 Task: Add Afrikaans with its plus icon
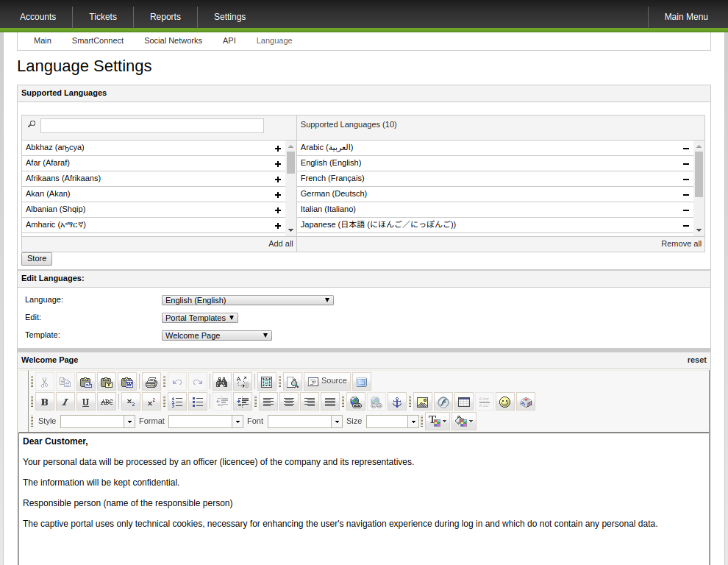click(278, 180)
